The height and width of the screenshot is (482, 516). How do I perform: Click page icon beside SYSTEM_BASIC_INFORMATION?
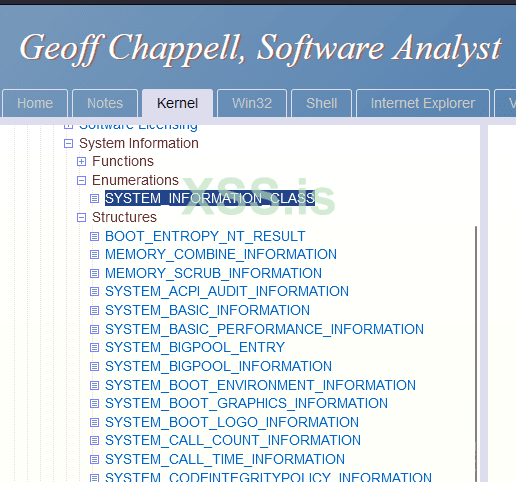click(x=94, y=311)
